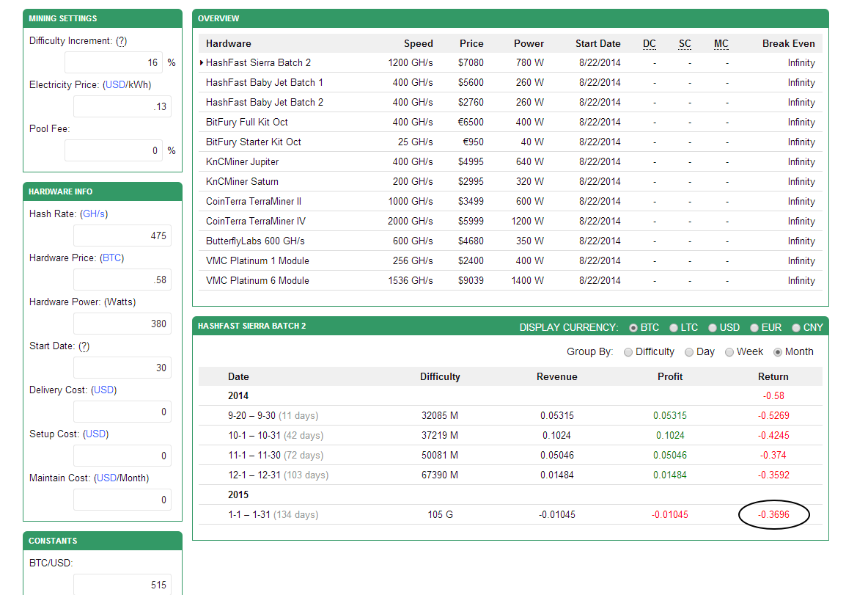Open the Start Date help link
The image size is (868, 595).
pyautogui.click(x=84, y=346)
